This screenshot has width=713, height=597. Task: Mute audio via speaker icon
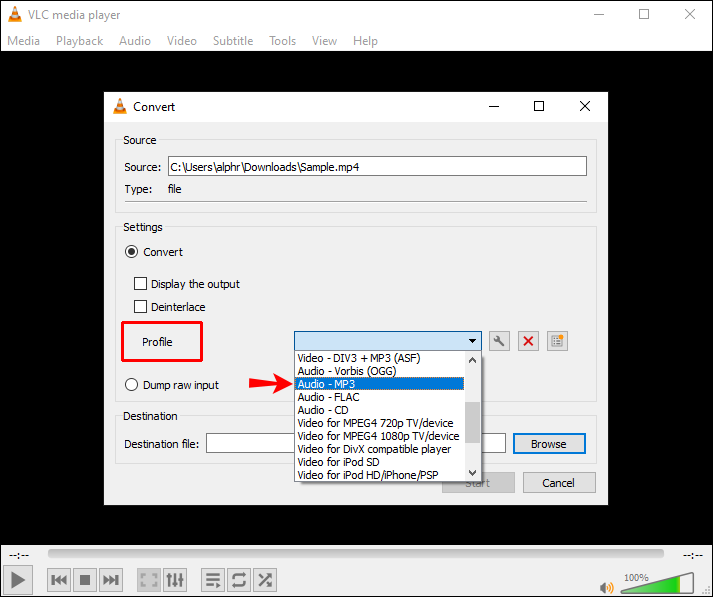(607, 587)
